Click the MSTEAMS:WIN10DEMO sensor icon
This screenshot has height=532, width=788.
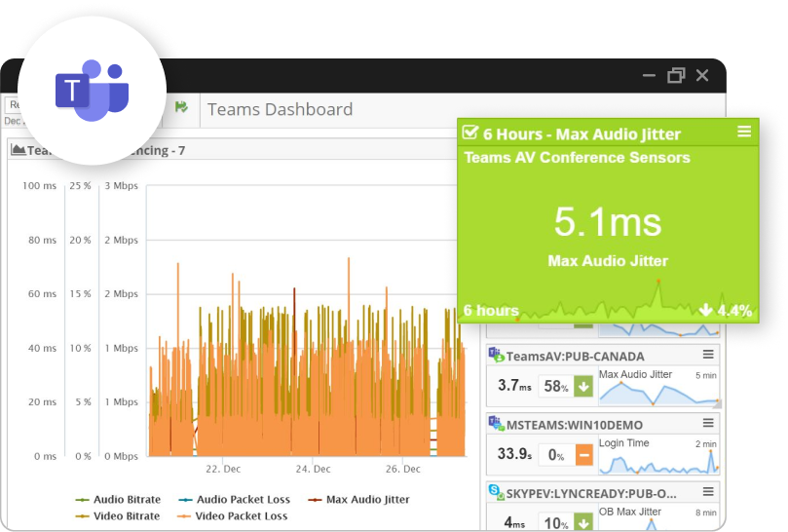(x=496, y=424)
